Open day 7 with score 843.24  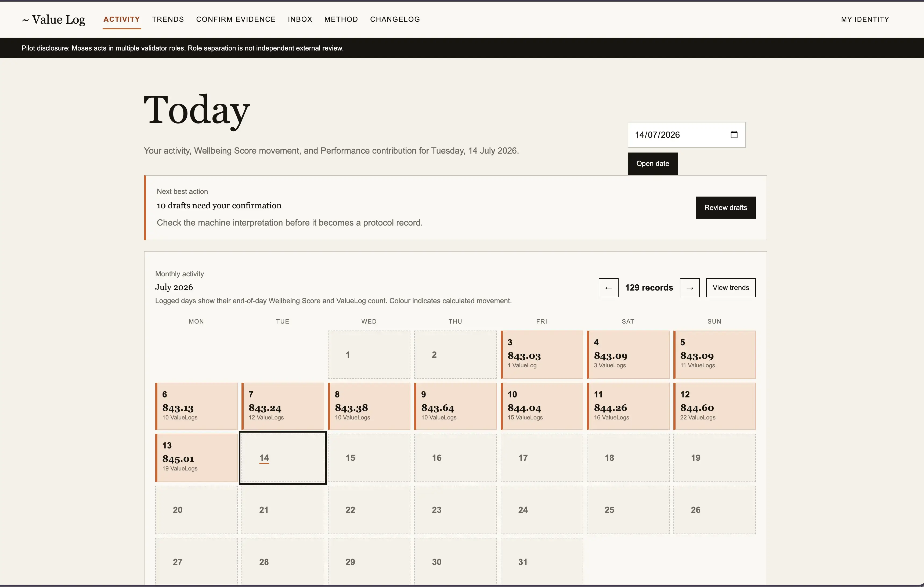pos(282,406)
